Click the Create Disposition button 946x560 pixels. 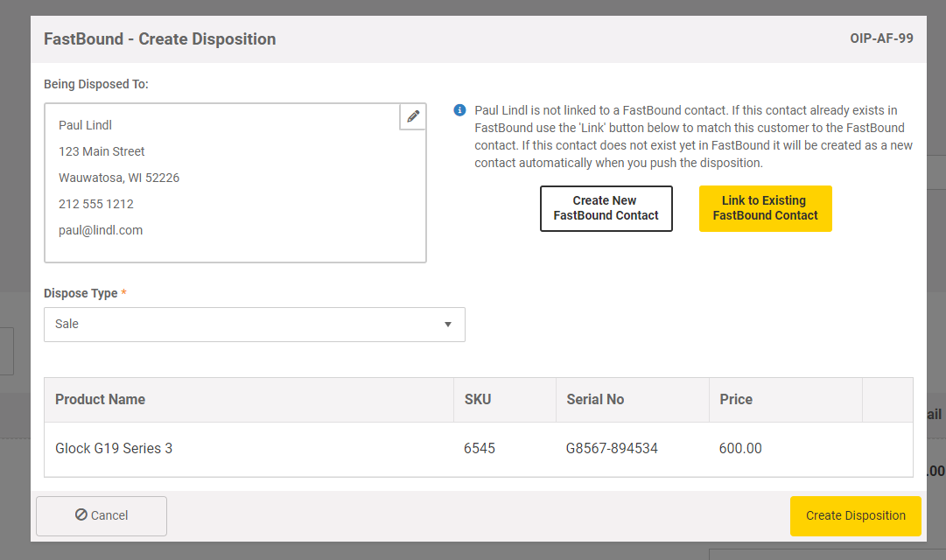tap(856, 516)
